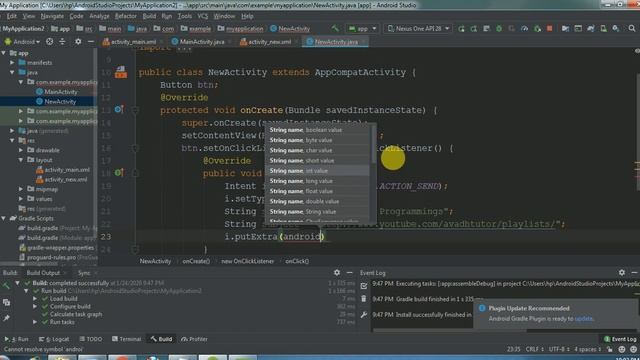The image size is (640, 360).
Task: Open the Terminal tool window button
Action: click(127, 339)
